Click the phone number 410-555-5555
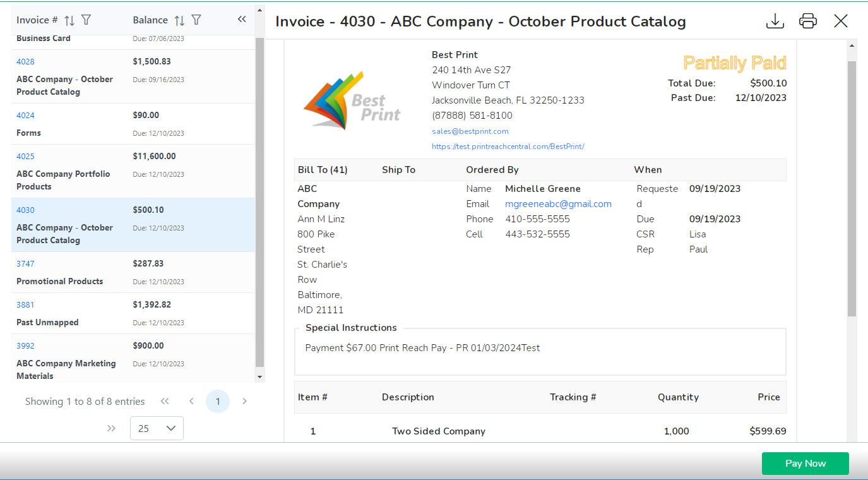Screen dimensions: 868x480 point(537,219)
